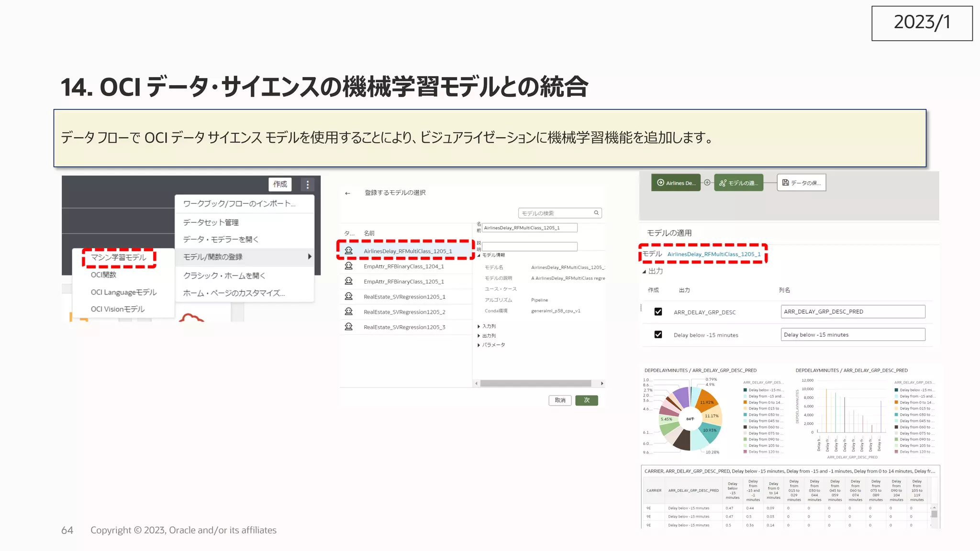Click ARR_DELAY_GRP_DESC_PRED column name field

point(853,312)
